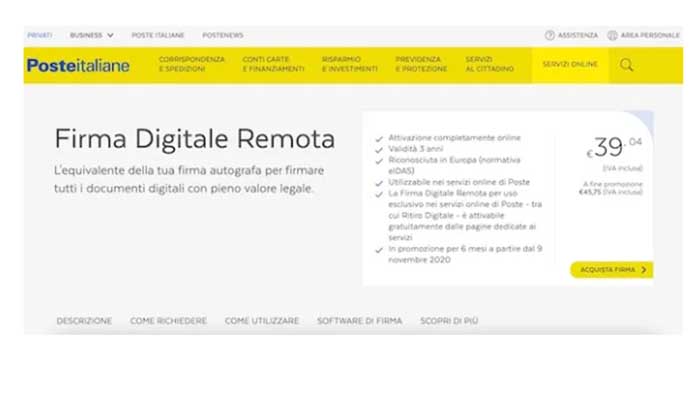Switch to the Descrizione tab
Image resolution: width=700 pixels, height=400 pixels.
click(84, 321)
